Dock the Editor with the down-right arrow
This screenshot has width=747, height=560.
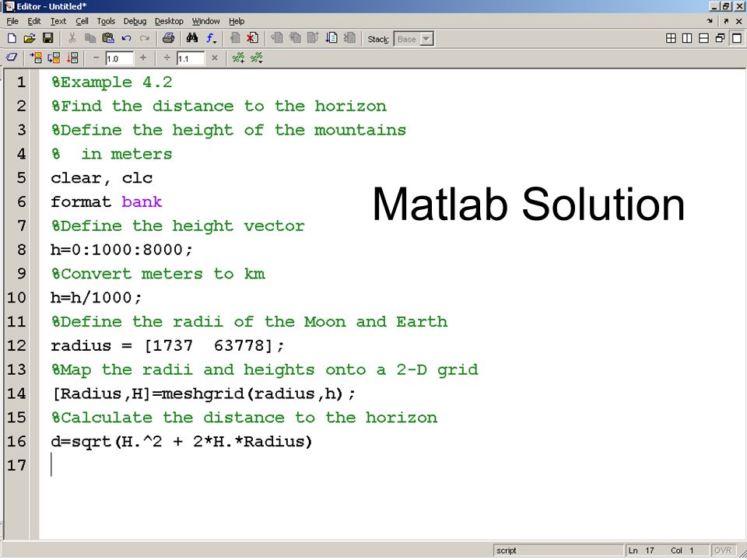pos(710,21)
